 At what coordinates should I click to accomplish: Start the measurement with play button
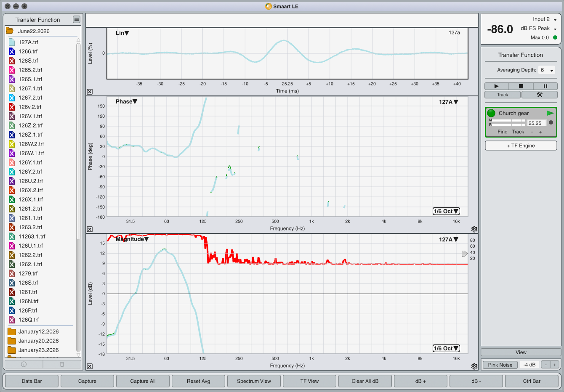[496, 86]
